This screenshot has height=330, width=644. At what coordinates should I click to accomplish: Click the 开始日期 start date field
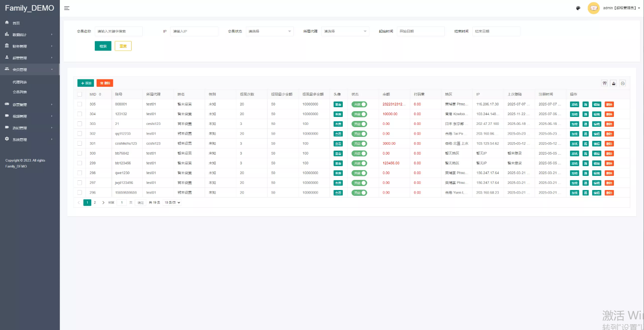[420, 31]
